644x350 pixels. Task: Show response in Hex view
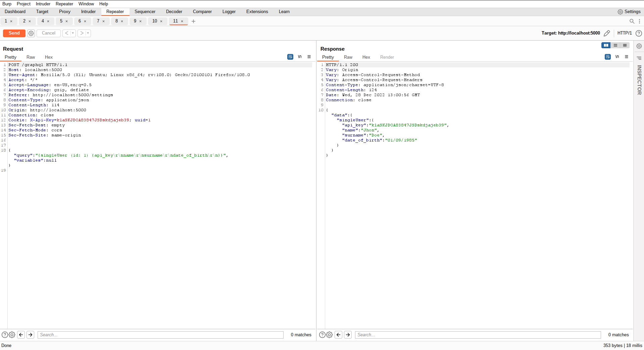click(x=366, y=57)
